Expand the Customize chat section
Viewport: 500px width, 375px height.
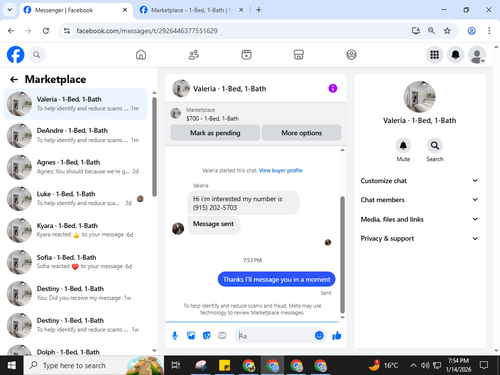point(419,181)
